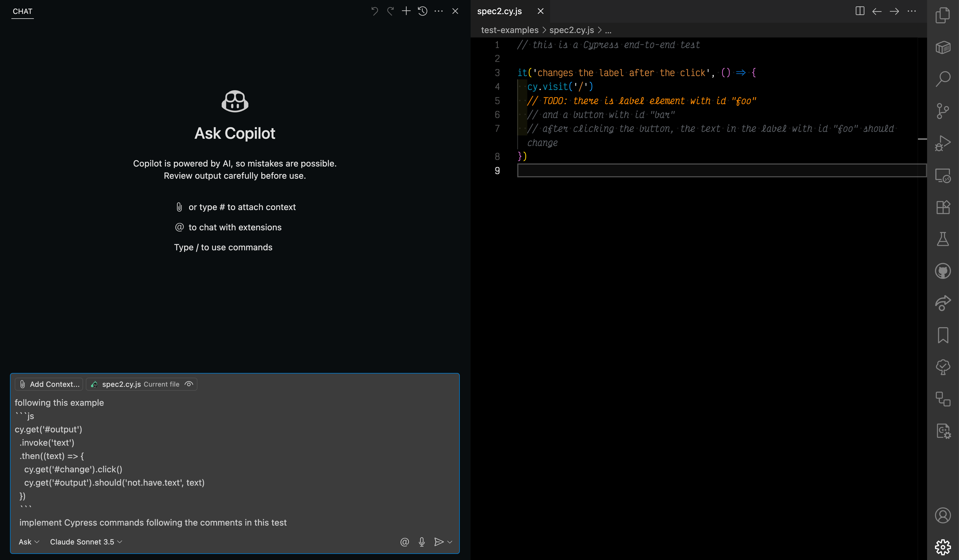Switch to the CHAT tab
959x560 pixels.
[22, 11]
